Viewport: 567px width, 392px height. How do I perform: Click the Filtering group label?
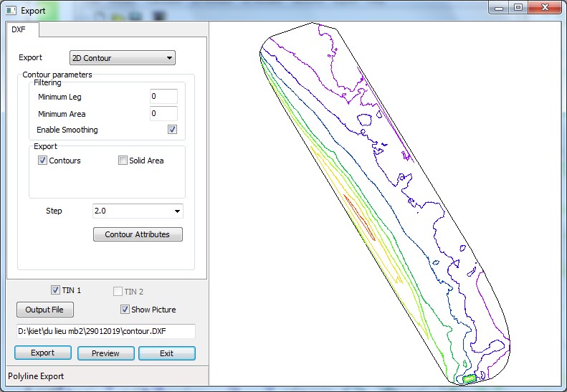(47, 82)
